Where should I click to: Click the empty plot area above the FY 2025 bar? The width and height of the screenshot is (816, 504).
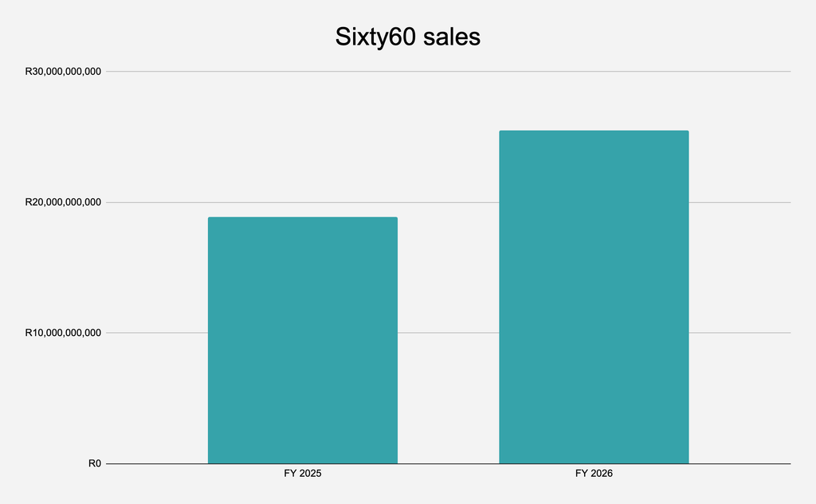click(302, 144)
